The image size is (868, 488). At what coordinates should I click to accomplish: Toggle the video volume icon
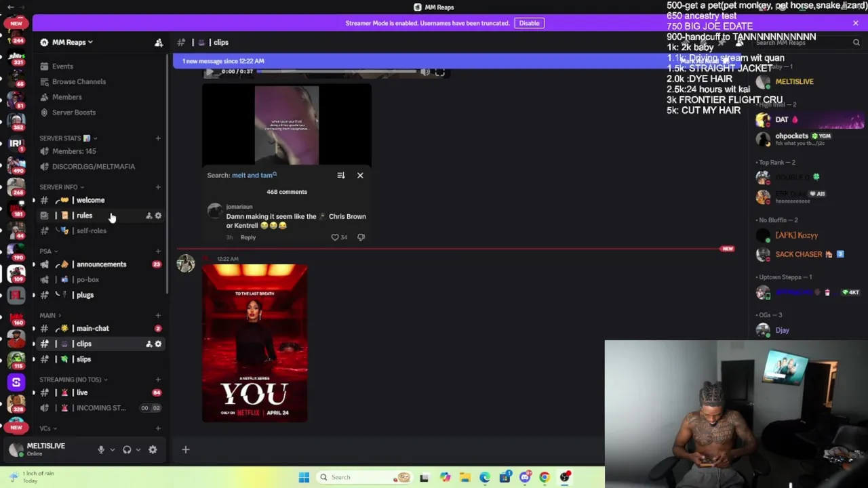pyautogui.click(x=425, y=72)
